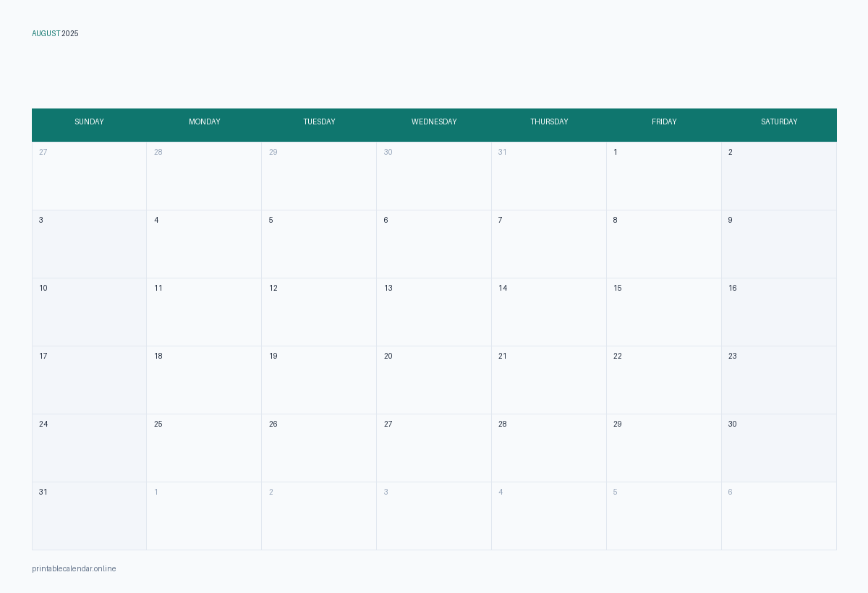Select greyed-out September 5 cell

[664, 516]
